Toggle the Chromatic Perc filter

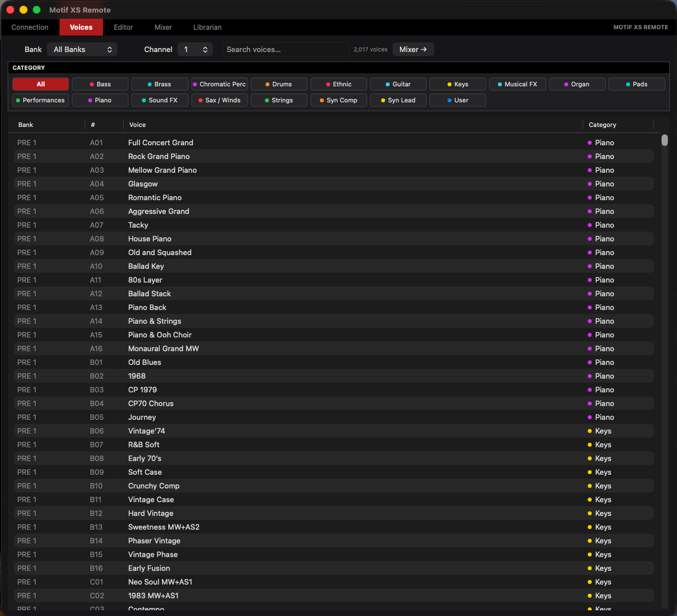[219, 84]
